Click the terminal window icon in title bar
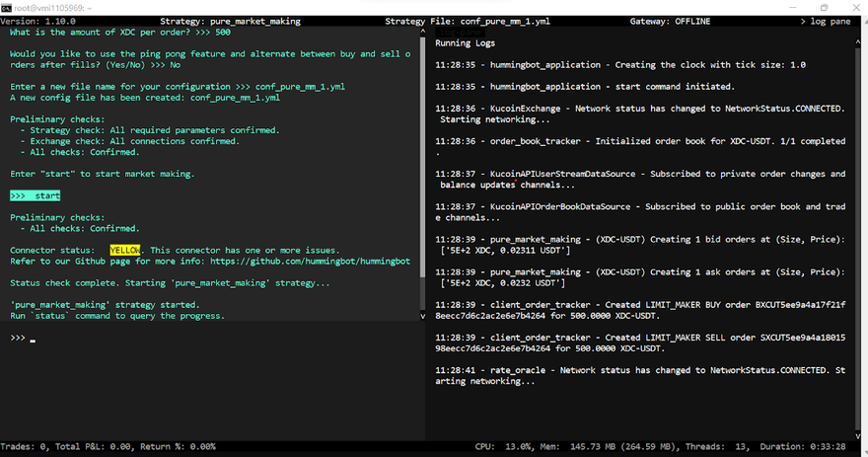 pos(6,7)
